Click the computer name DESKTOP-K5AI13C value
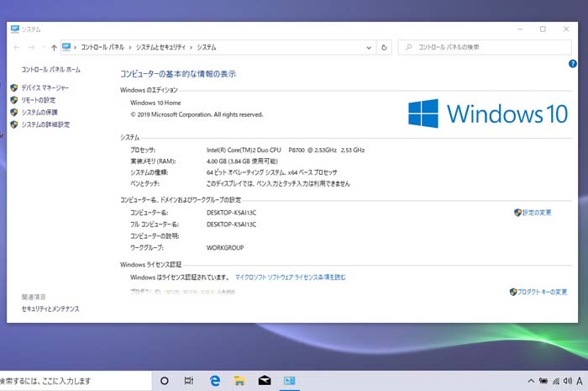 (x=231, y=213)
